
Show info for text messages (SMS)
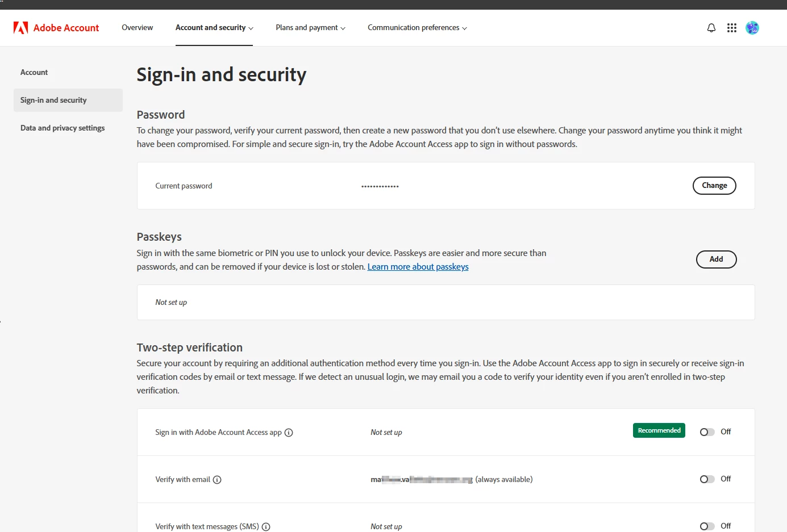point(266,527)
